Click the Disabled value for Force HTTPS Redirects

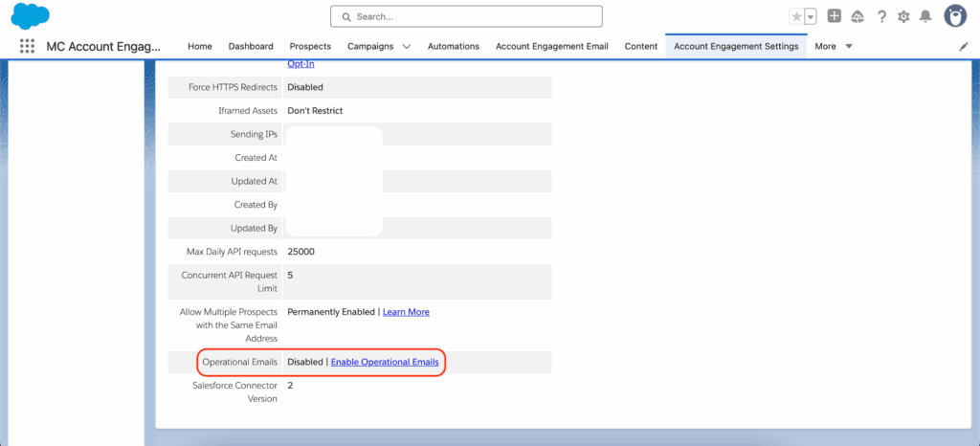click(x=305, y=87)
